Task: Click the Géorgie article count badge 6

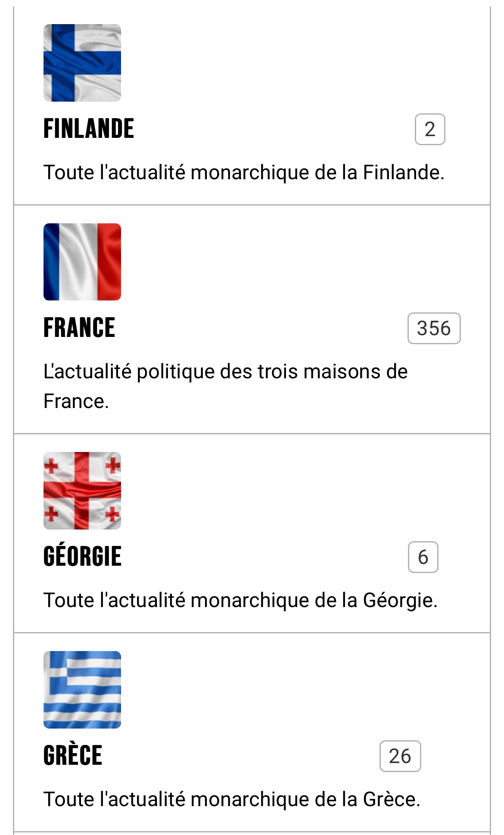Action: (x=423, y=557)
